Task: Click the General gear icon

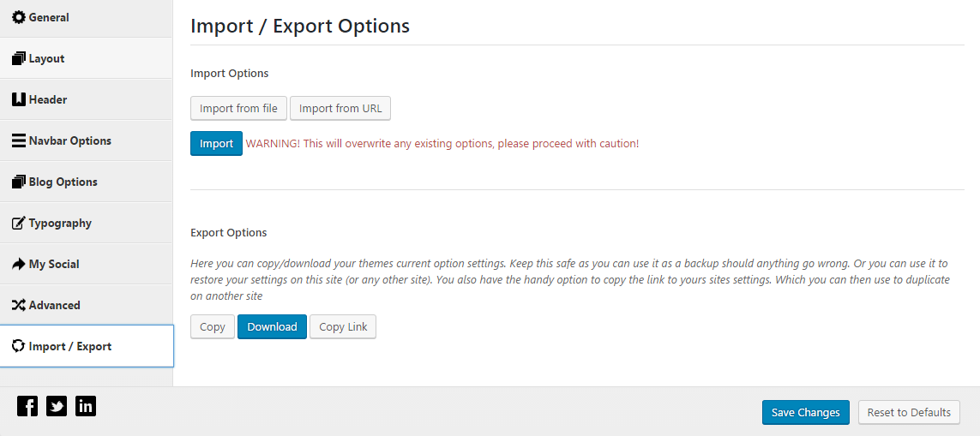Action: click(x=18, y=17)
